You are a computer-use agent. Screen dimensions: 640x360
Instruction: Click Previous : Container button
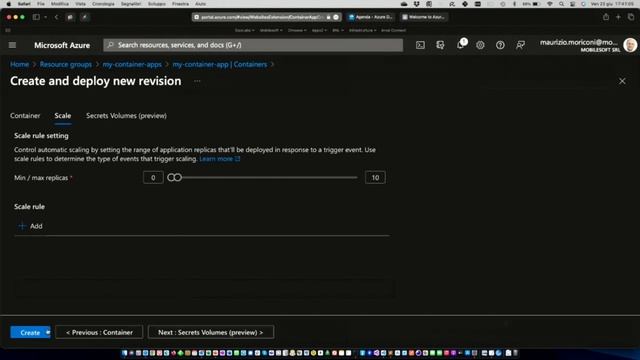pyautogui.click(x=99, y=333)
